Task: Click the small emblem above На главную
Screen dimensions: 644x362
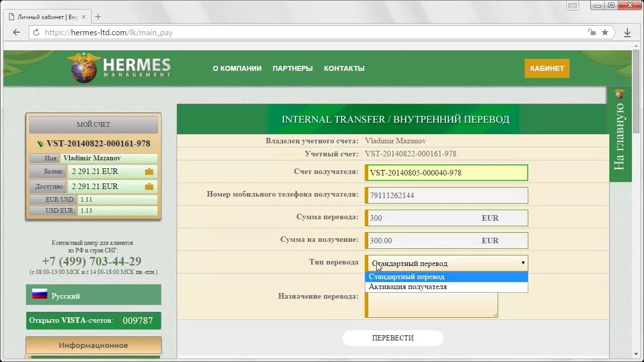Action: coord(619,94)
